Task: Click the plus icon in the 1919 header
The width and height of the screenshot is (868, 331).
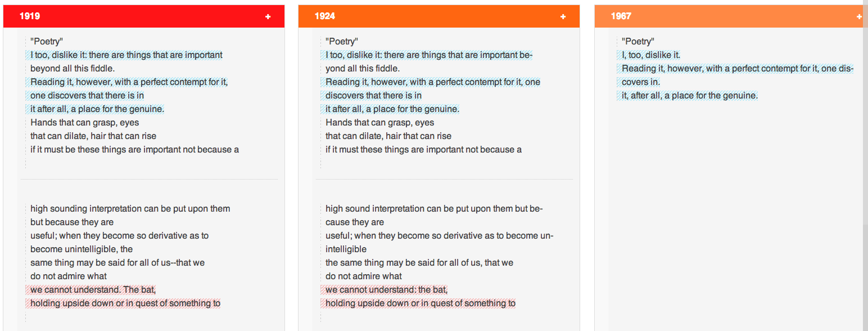Action: tap(268, 17)
